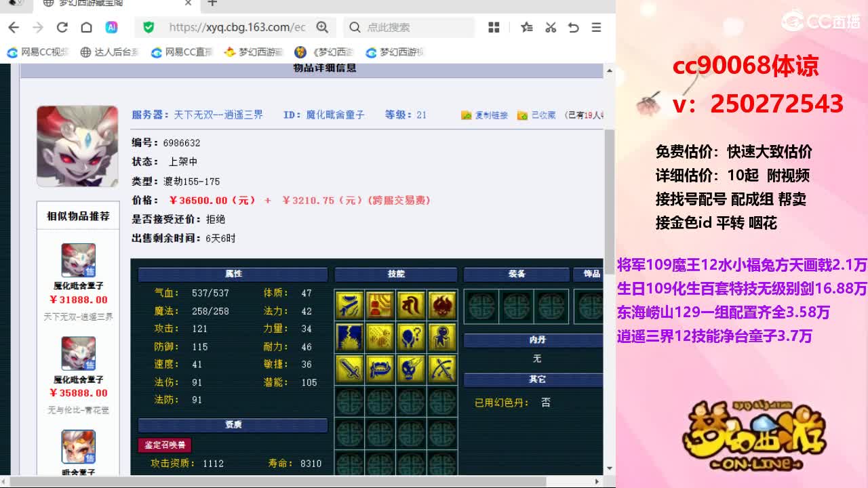Click the blue lightning crack skill icon
Image resolution: width=868 pixels, height=488 pixels.
[350, 337]
